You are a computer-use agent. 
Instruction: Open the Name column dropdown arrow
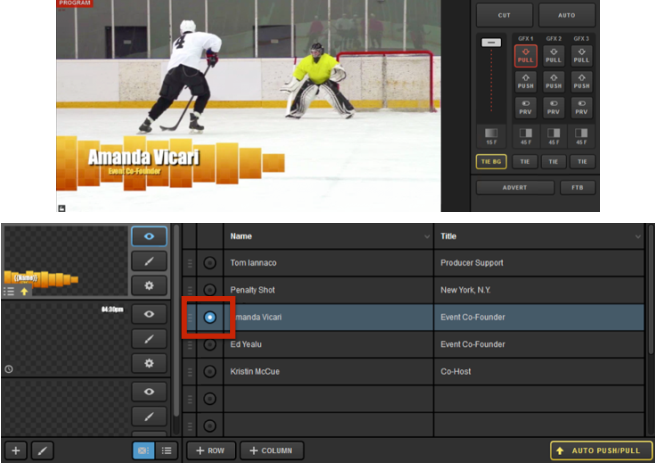[424, 237]
